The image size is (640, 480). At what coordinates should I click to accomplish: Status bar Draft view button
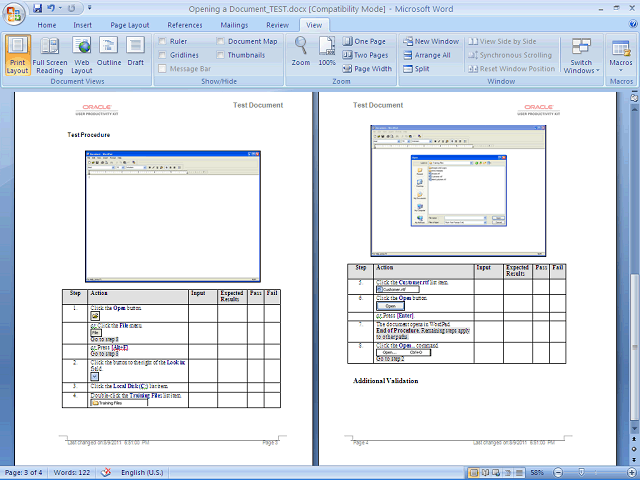[x=519, y=473]
